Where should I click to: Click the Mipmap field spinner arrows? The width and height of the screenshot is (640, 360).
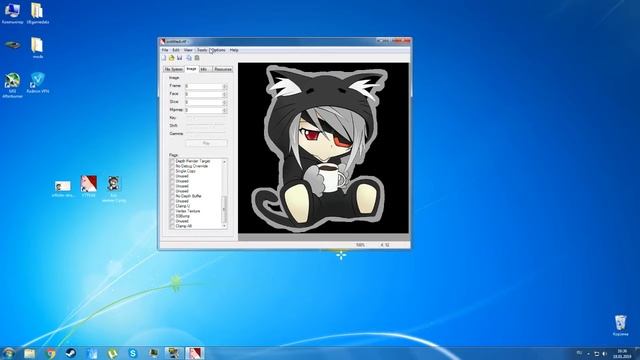pos(225,110)
